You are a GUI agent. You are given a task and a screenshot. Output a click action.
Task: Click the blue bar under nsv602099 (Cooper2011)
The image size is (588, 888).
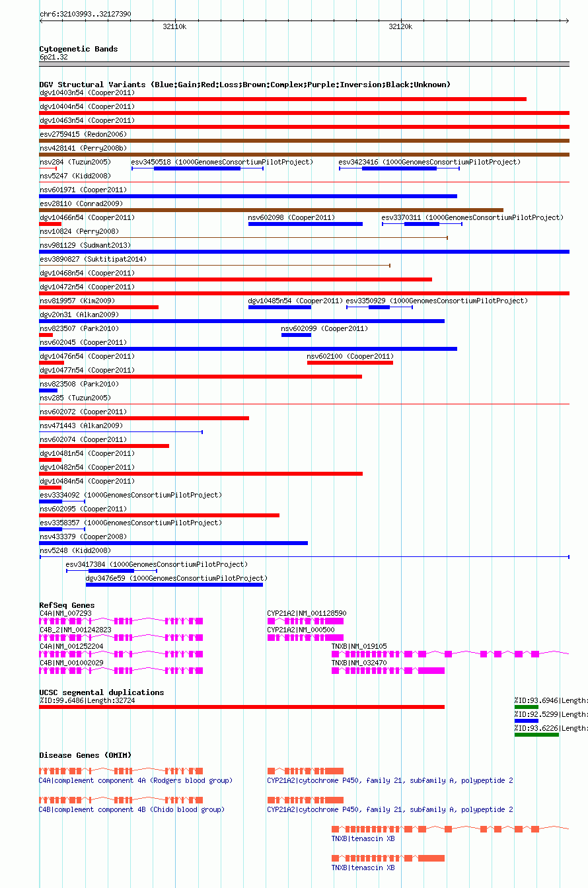coord(296,335)
